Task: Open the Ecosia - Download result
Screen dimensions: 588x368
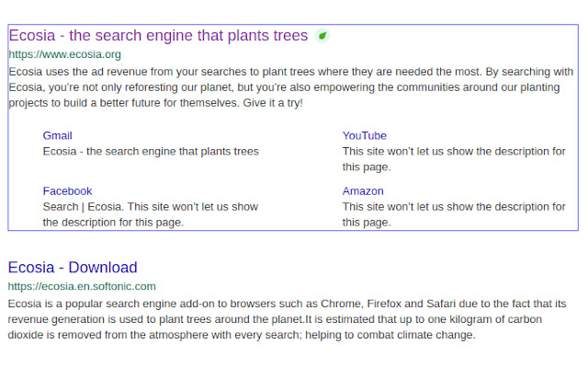Action: (x=73, y=268)
